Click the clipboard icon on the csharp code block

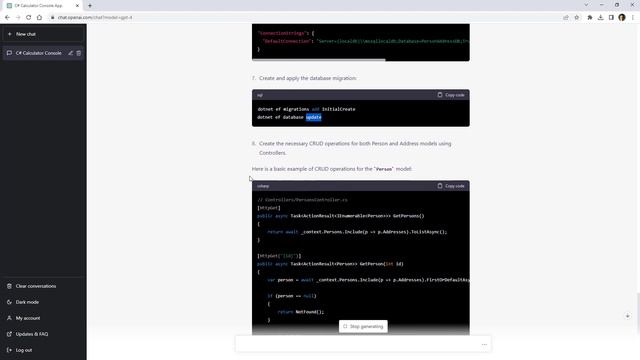click(440, 186)
